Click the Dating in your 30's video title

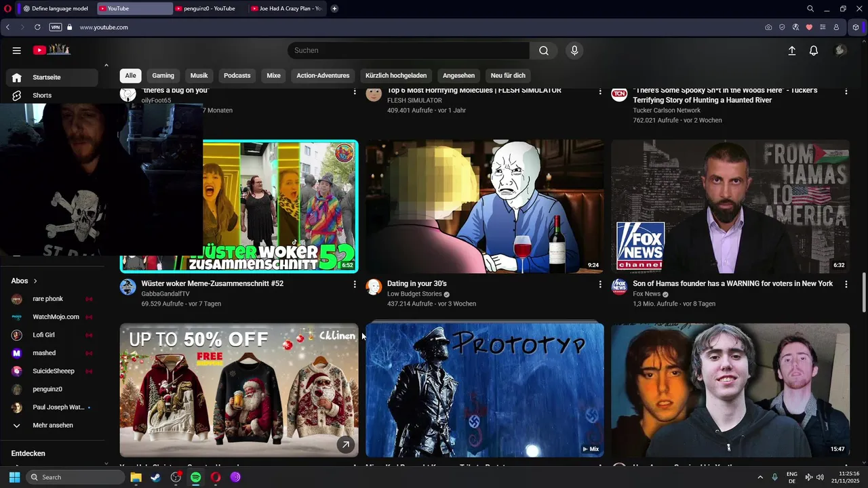[x=417, y=283]
